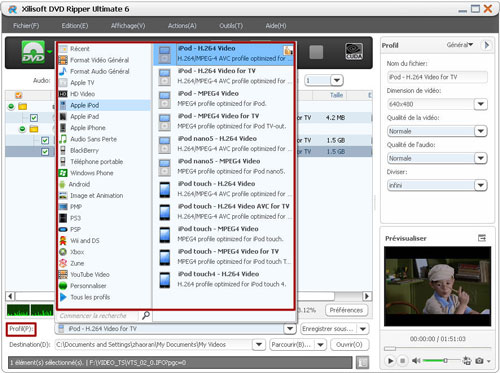Screen dimensions: 500x373
Task: Select the Récent profile category
Action: click(x=80, y=49)
